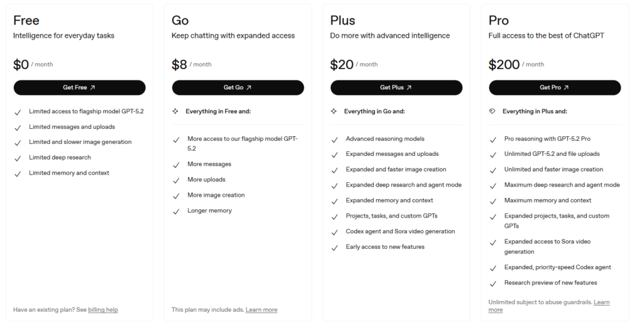Click checkmark beside "Advanced reasoning models"
Image resolution: width=644 pixels, height=325 pixels.
[x=335, y=139]
